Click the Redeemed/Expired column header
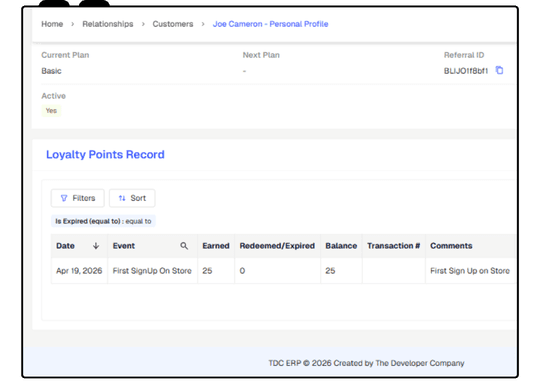Image resolution: width=540 pixels, height=384 pixels. pyautogui.click(x=277, y=246)
